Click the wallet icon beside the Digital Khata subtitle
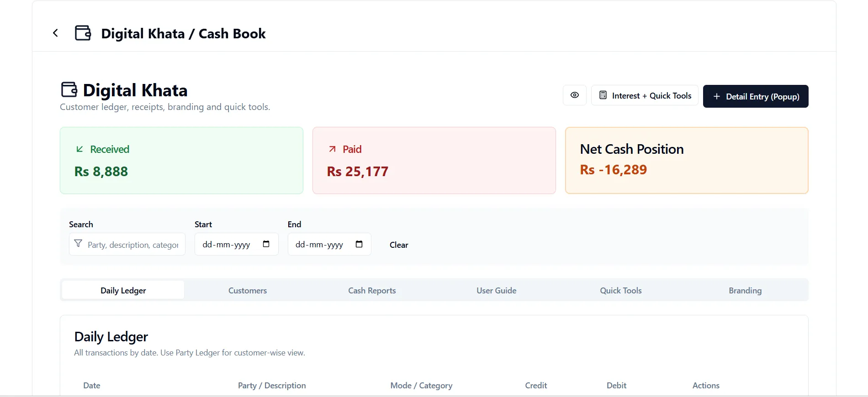The image size is (868, 397). click(x=69, y=89)
